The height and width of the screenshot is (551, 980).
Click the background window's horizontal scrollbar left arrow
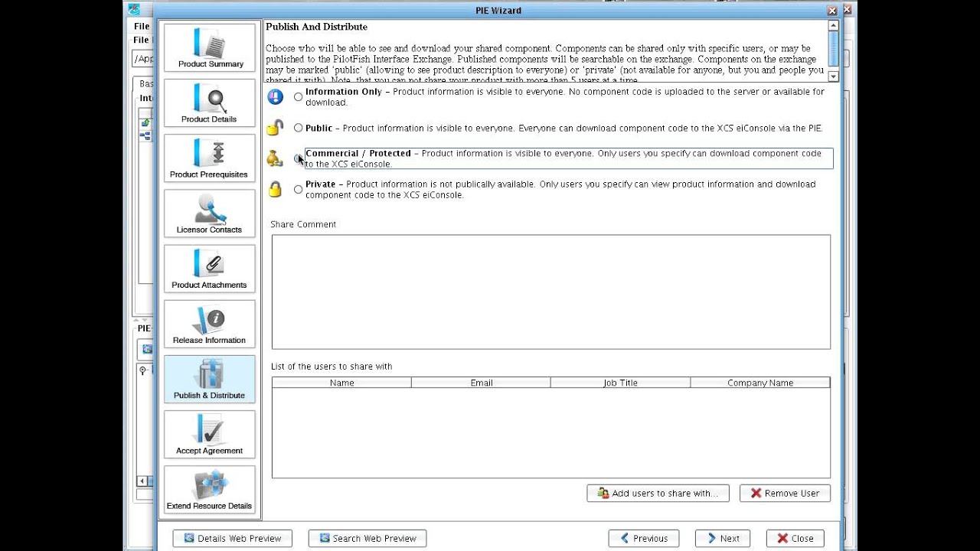[x=142, y=481]
